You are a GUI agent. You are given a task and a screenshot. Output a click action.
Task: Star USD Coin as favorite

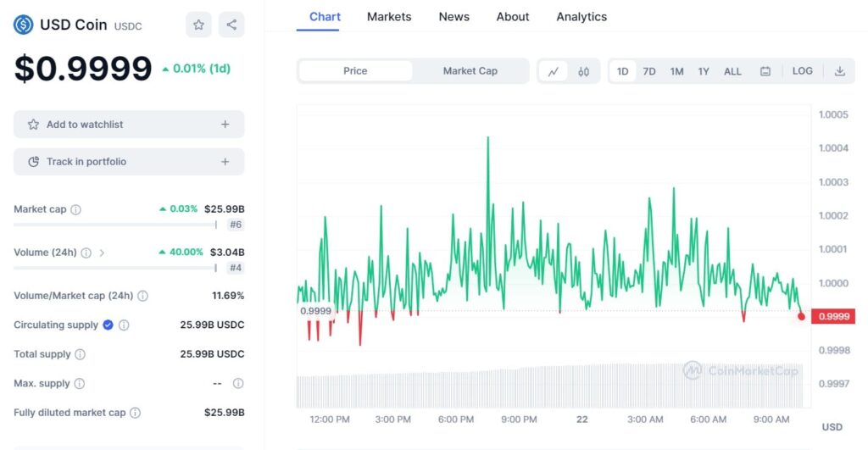pyautogui.click(x=198, y=25)
